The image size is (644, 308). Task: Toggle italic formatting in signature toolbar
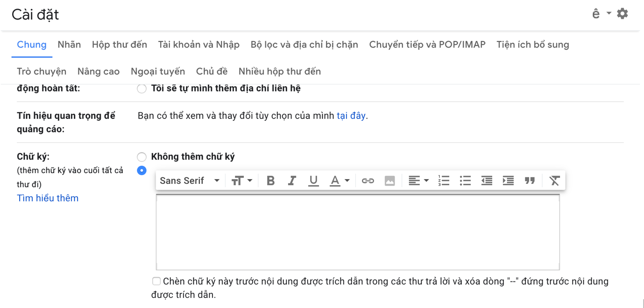[292, 181]
